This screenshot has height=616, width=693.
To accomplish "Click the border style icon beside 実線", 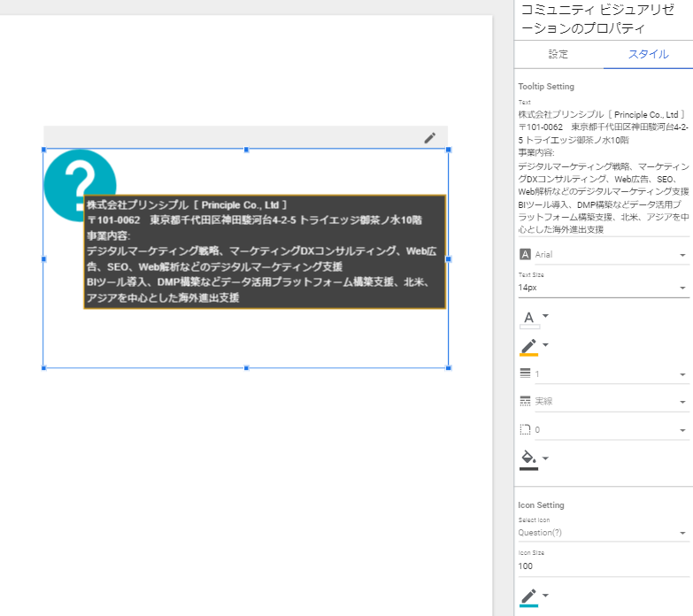I will (x=525, y=402).
